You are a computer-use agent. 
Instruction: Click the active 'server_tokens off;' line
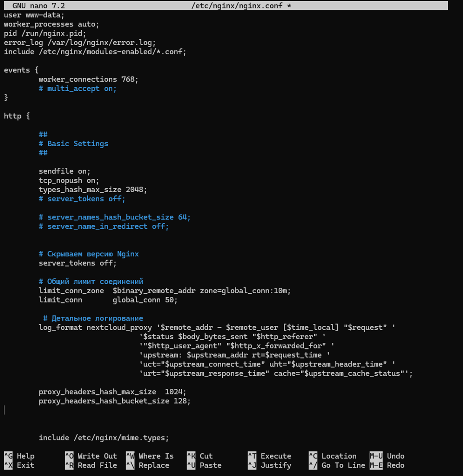tap(78, 263)
